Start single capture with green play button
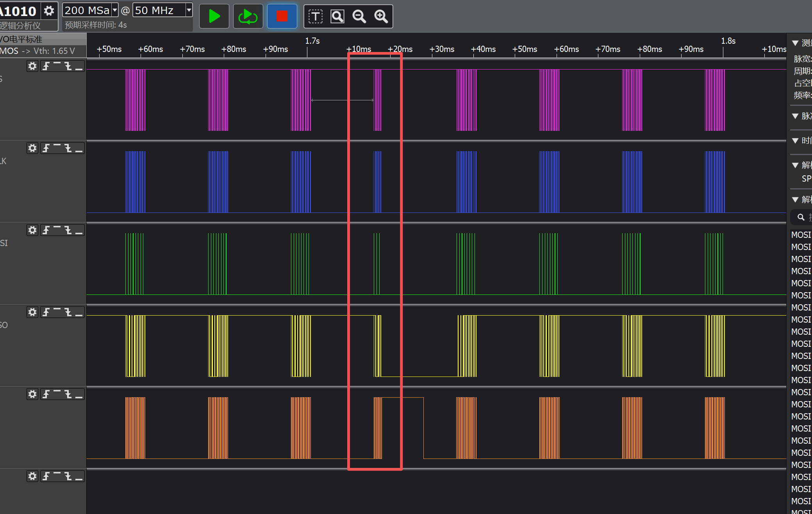Image resolution: width=812 pixels, height=514 pixels. (x=214, y=16)
